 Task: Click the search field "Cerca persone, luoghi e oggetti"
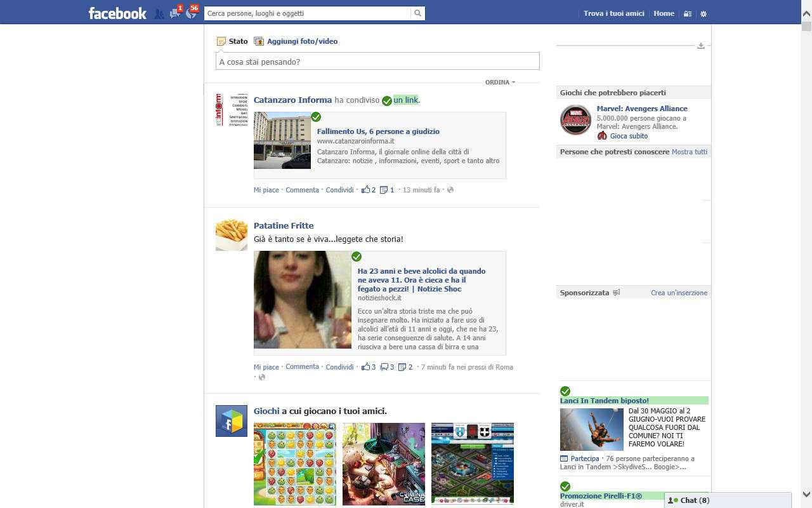coord(308,13)
